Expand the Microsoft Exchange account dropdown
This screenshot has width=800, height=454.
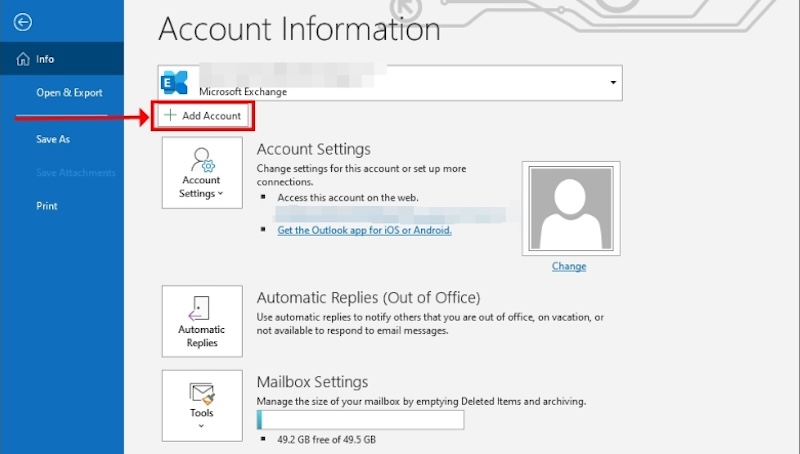(613, 83)
